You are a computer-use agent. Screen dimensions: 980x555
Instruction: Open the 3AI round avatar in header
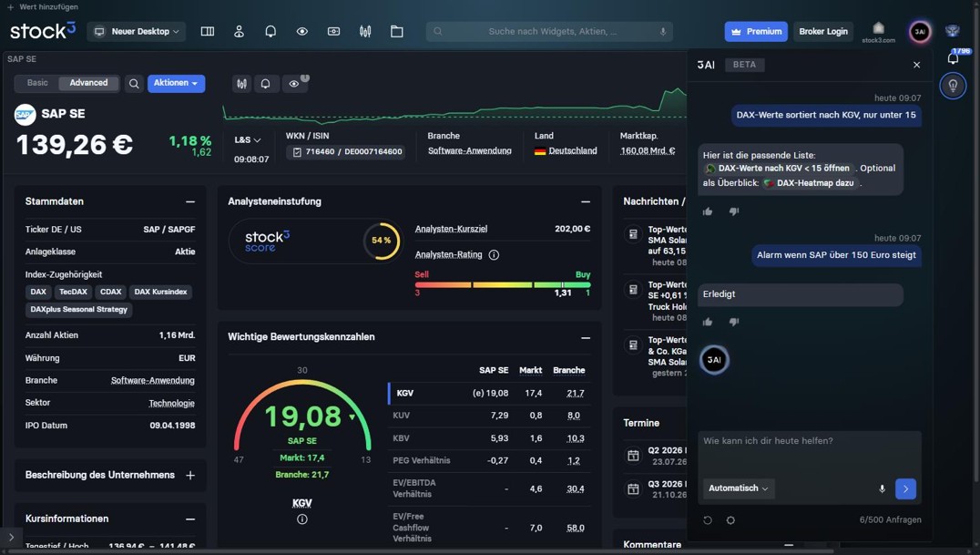920,31
